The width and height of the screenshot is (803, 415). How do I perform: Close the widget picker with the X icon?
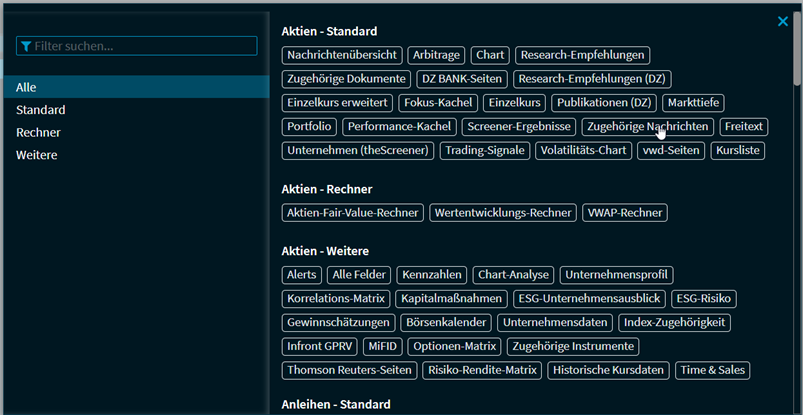(783, 22)
